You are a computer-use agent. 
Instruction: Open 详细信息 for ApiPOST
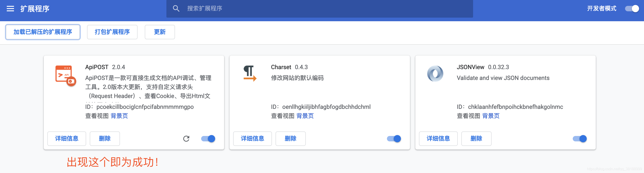tap(67, 139)
